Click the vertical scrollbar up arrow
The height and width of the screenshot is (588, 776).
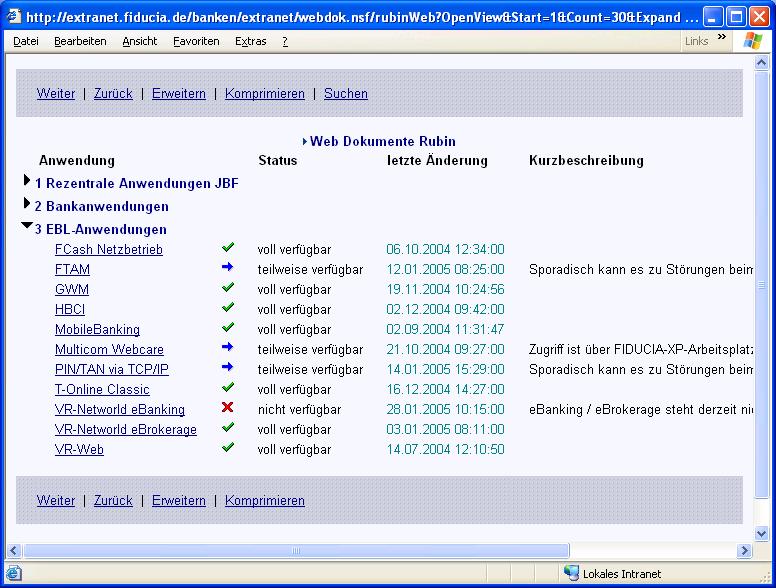click(762, 63)
